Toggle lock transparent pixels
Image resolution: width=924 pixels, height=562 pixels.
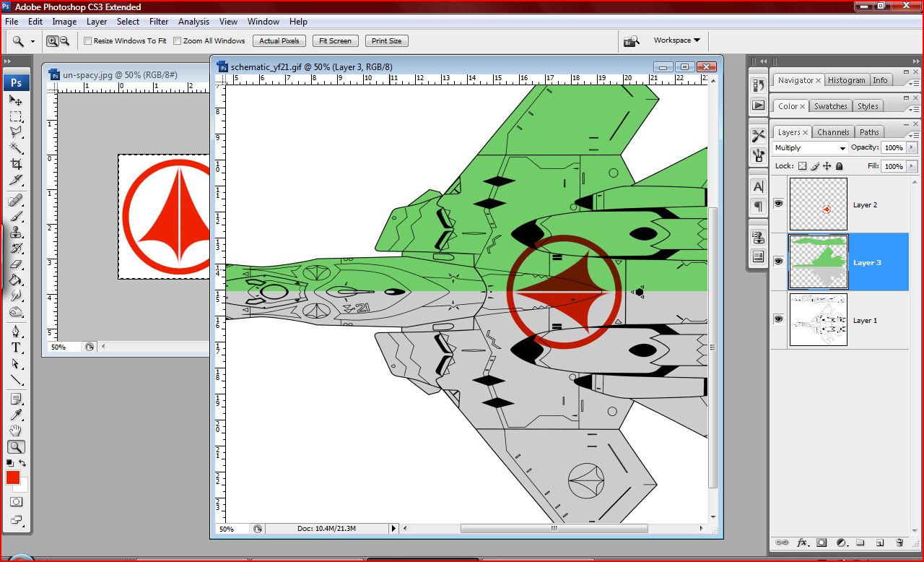click(x=802, y=166)
